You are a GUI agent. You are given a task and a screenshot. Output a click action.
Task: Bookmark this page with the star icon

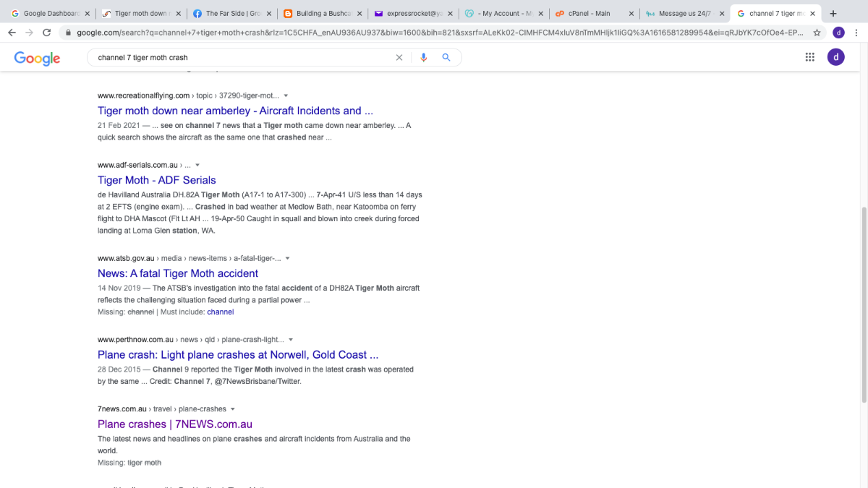click(x=817, y=33)
